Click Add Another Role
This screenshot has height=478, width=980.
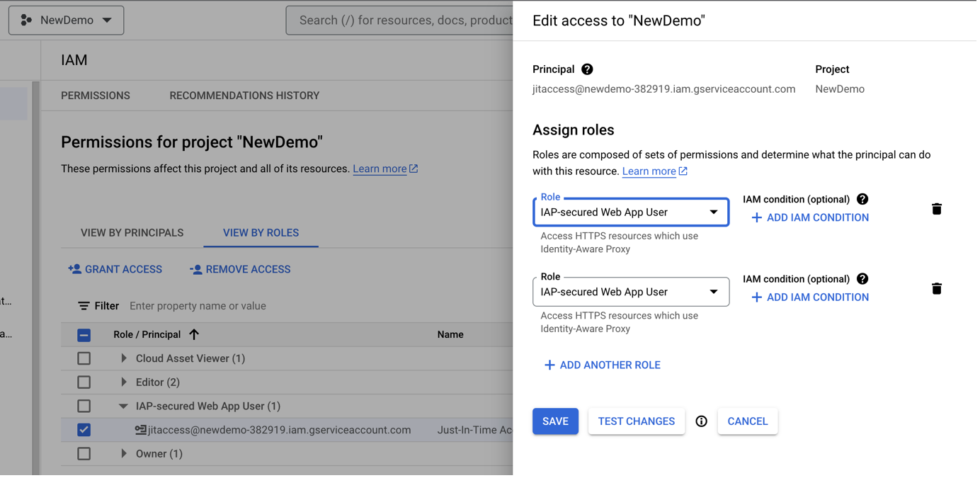pyautogui.click(x=602, y=365)
